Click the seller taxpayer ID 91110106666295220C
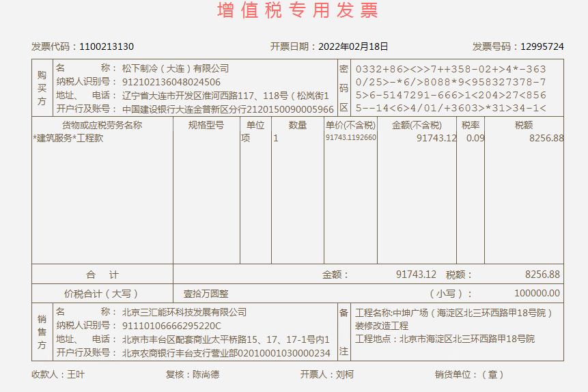 171,326
